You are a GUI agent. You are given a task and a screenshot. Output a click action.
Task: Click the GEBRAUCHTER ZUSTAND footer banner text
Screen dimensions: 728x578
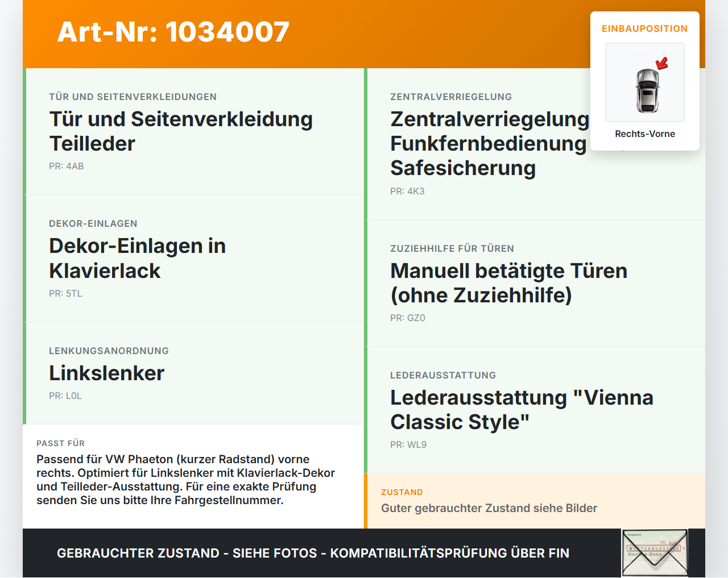tap(313, 553)
